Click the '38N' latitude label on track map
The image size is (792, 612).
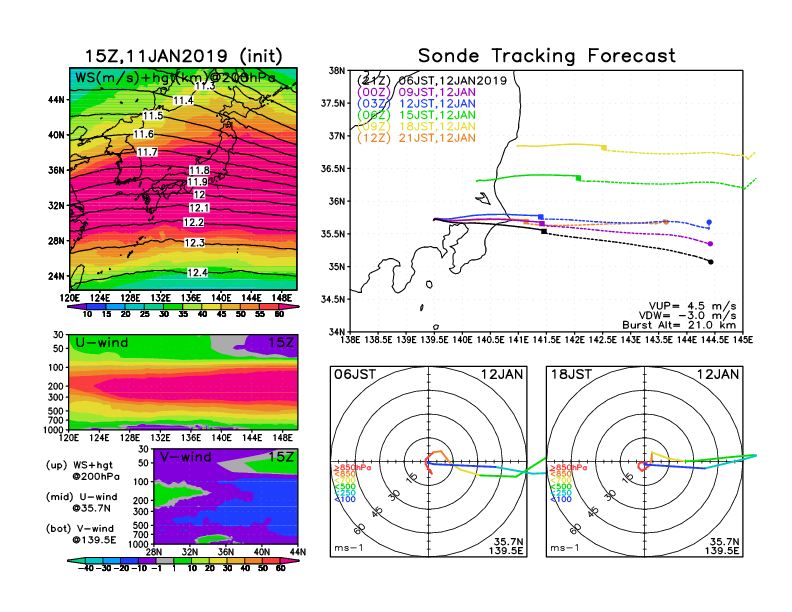click(337, 71)
